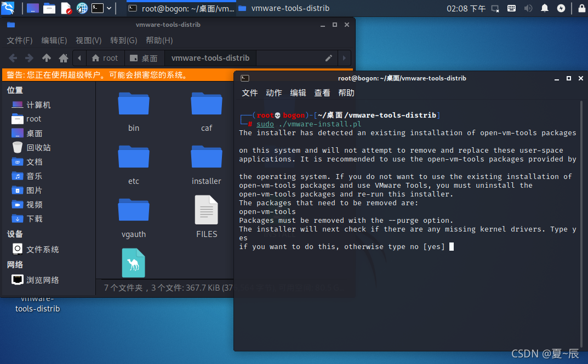Image resolution: width=588 pixels, height=364 pixels.
Task: Select vmware-tools-distrib desktop icon label
Action: coord(37,304)
